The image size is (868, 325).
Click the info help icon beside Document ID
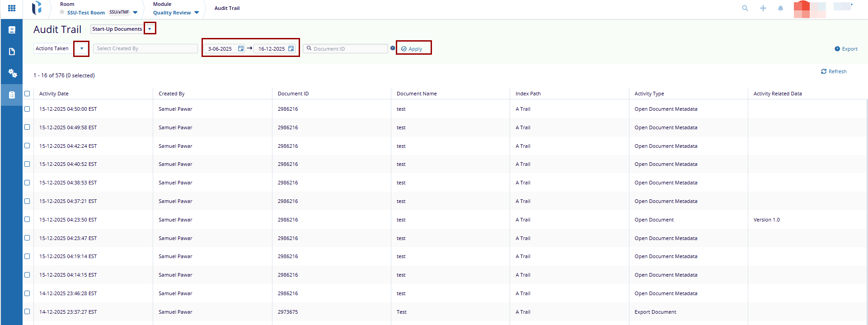tap(393, 48)
